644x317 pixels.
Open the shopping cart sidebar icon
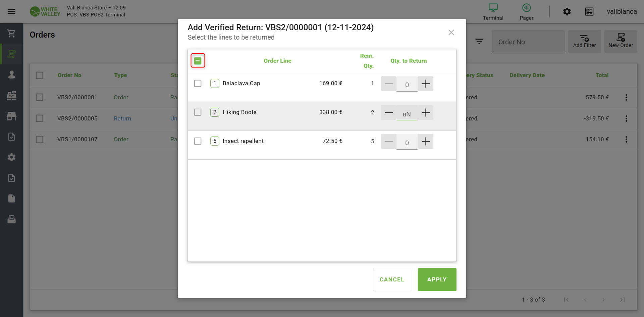(x=11, y=33)
